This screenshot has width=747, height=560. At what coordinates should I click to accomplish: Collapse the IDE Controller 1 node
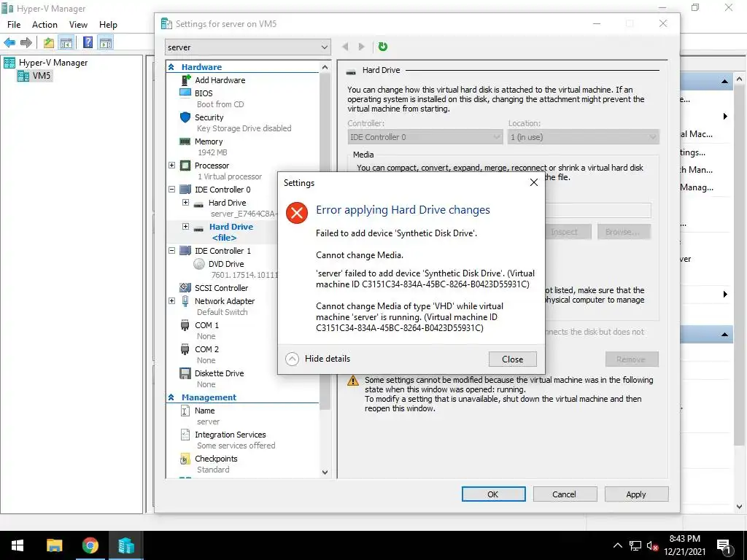172,251
